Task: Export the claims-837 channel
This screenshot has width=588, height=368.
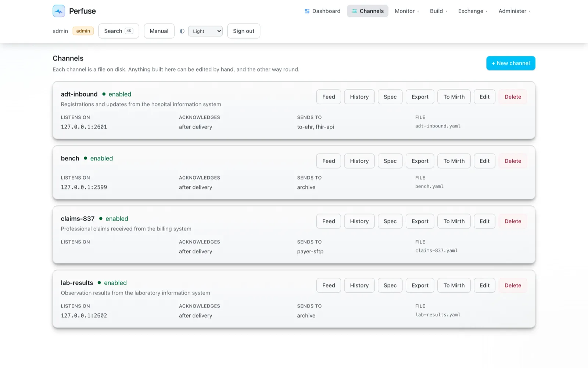Action: tap(420, 221)
